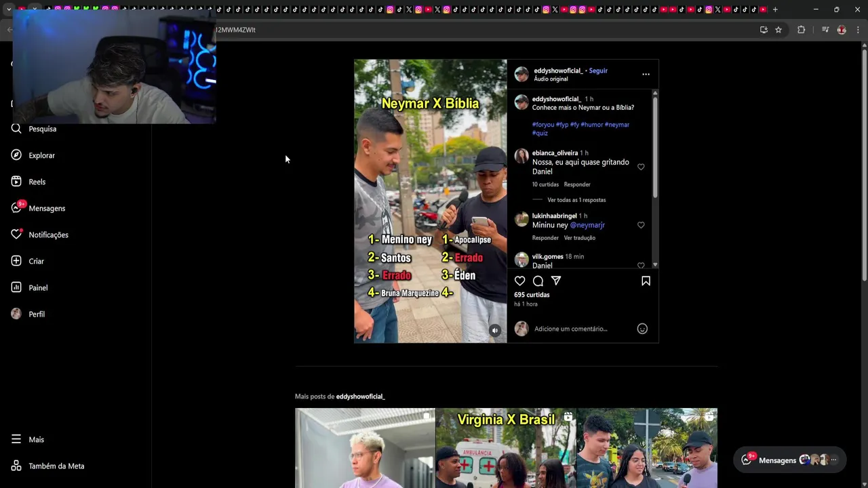The image size is (868, 488).
Task: Open Também da Meta menu
Action: [x=47, y=466]
